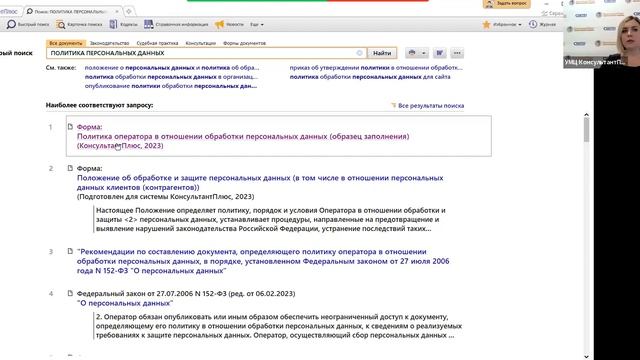Click the results list scrollbar thumb

click(587, 130)
